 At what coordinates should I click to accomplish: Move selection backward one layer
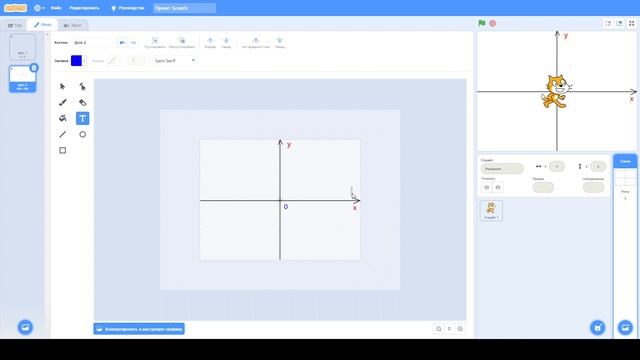pyautogui.click(x=226, y=42)
